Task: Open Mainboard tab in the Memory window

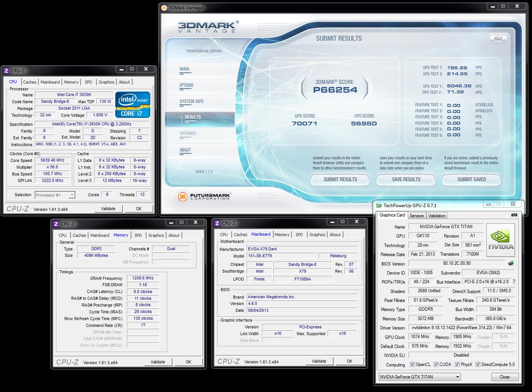Action: [100, 235]
